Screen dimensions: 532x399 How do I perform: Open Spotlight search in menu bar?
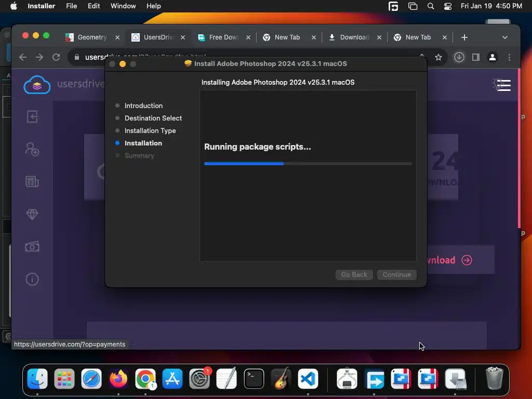431,6
